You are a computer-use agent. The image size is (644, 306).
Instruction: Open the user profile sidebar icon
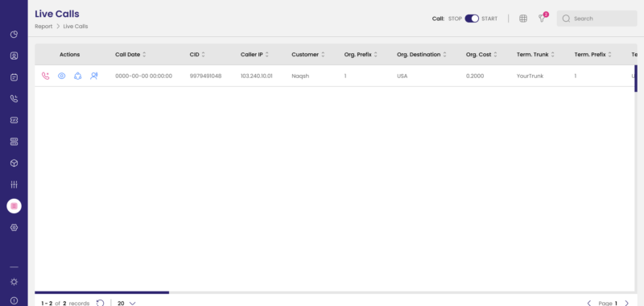(14, 56)
